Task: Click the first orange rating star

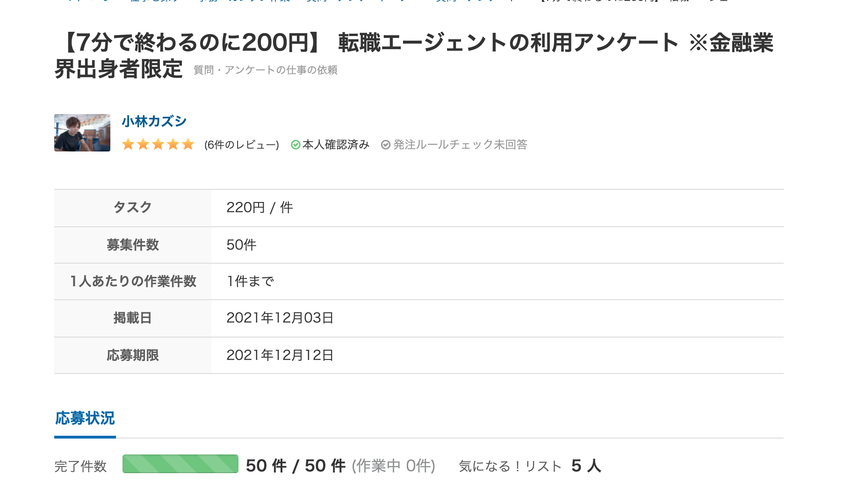Action: tap(128, 144)
